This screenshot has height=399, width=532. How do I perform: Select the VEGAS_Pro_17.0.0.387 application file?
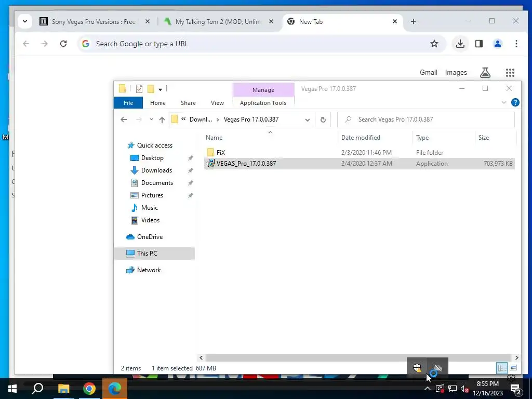(359, 164)
